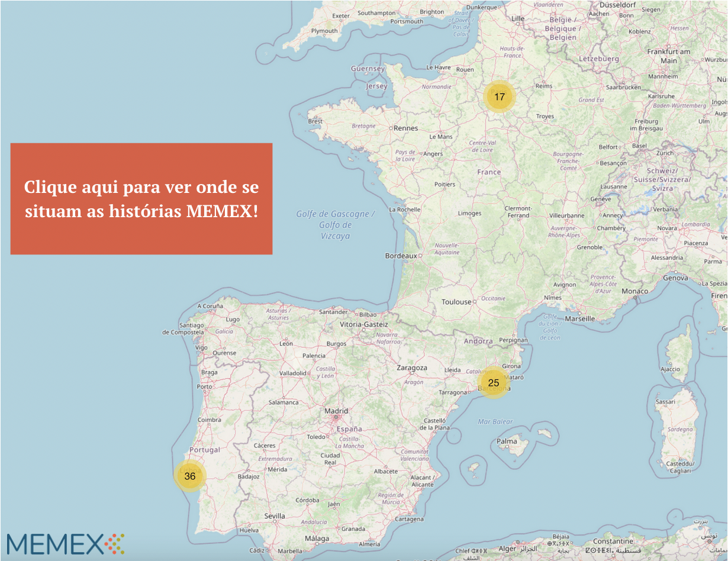728x561 pixels.
Task: Click the Madrid label on the map
Action: (336, 411)
